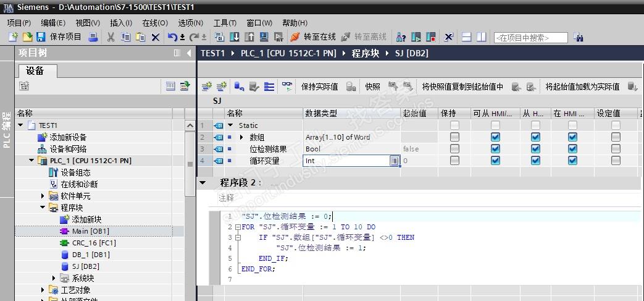644x301 pixels.
Task: Click the project search input field
Action: click(x=530, y=38)
